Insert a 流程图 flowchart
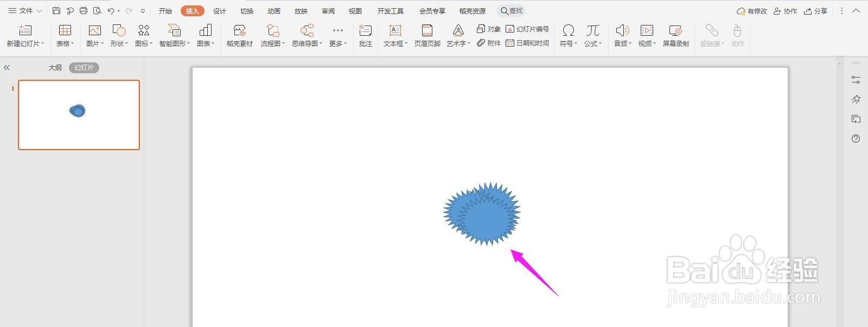Viewport: 868px width, 327px height. coord(272,36)
